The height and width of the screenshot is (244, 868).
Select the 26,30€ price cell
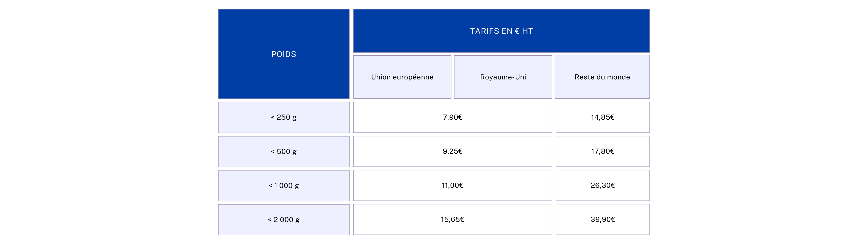click(602, 185)
